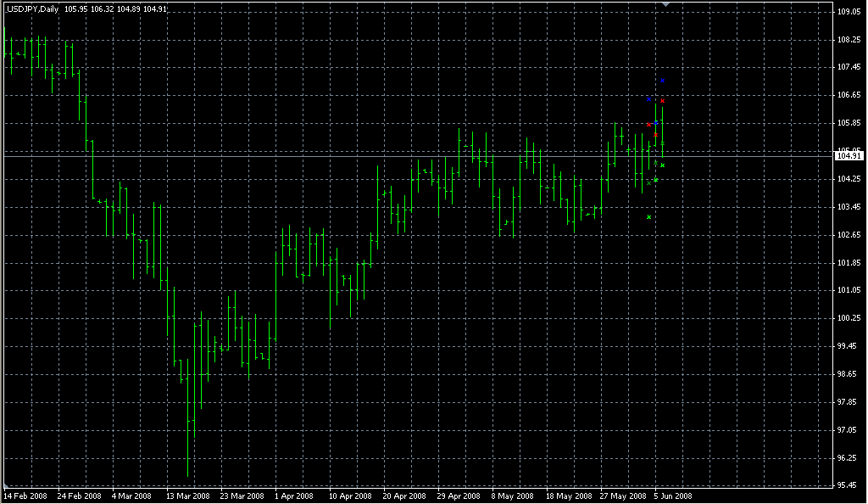Click the chart shift triangle at top
The height and width of the screenshot is (504, 868).
tap(666, 5)
